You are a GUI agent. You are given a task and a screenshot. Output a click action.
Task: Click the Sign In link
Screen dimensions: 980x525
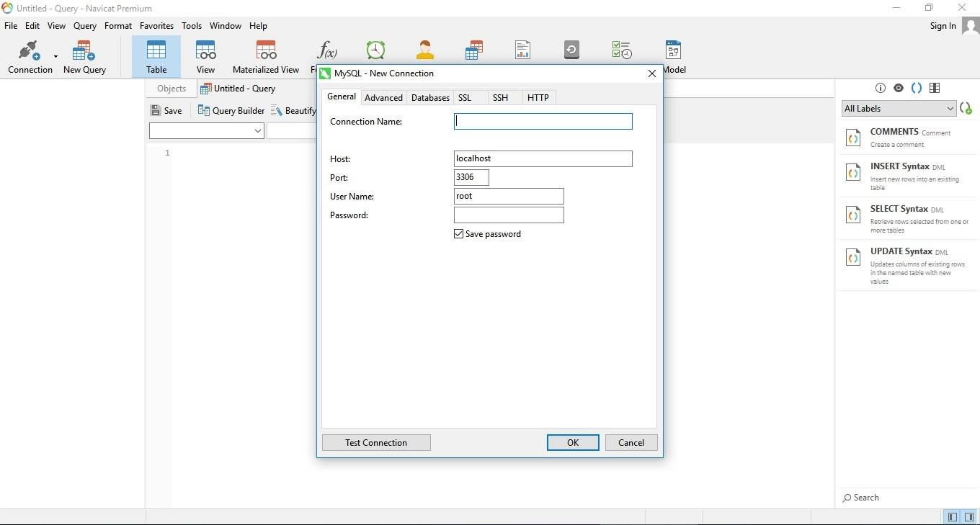[x=943, y=26]
